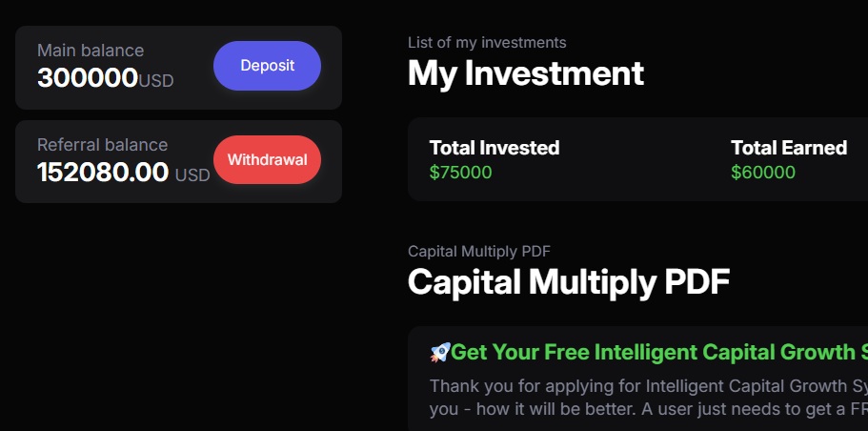
Task: Select the $75000 invested value
Action: click(460, 173)
